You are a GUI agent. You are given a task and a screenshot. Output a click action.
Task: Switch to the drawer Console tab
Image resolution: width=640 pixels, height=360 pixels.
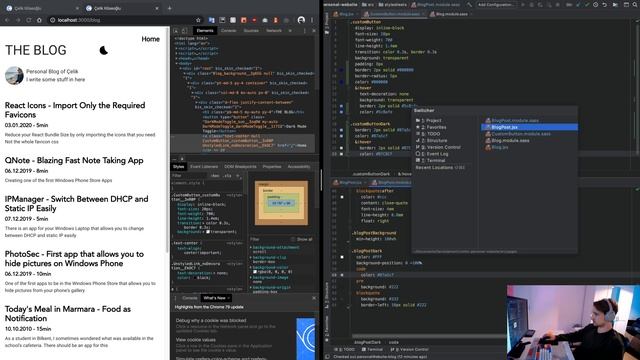click(x=189, y=298)
